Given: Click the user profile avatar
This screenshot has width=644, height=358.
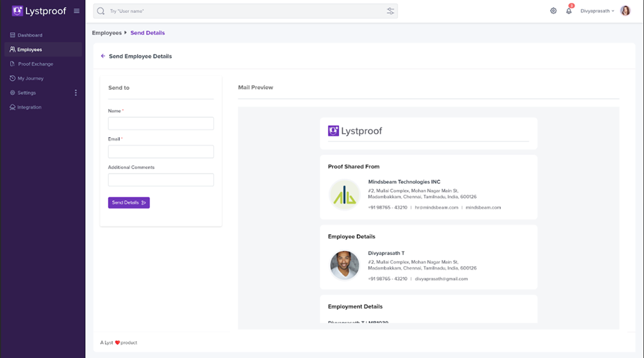Looking at the screenshot, I should [x=625, y=11].
